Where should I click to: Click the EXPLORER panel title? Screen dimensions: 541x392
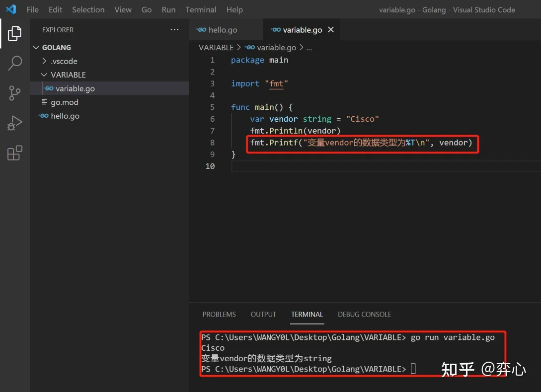click(58, 30)
